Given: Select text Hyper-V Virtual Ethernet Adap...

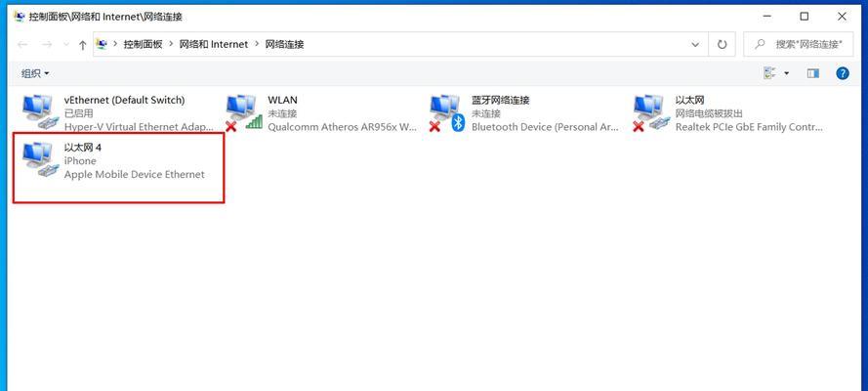Looking at the screenshot, I should [x=139, y=127].
